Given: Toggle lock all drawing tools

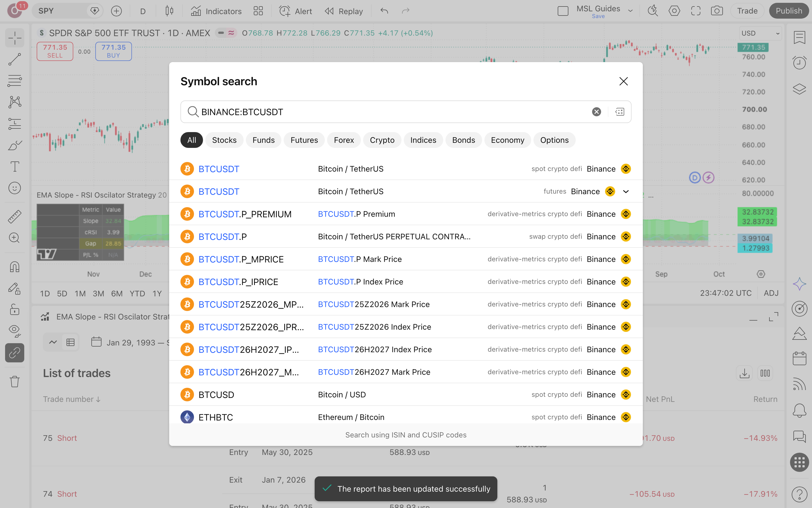Looking at the screenshot, I should click(x=15, y=310).
